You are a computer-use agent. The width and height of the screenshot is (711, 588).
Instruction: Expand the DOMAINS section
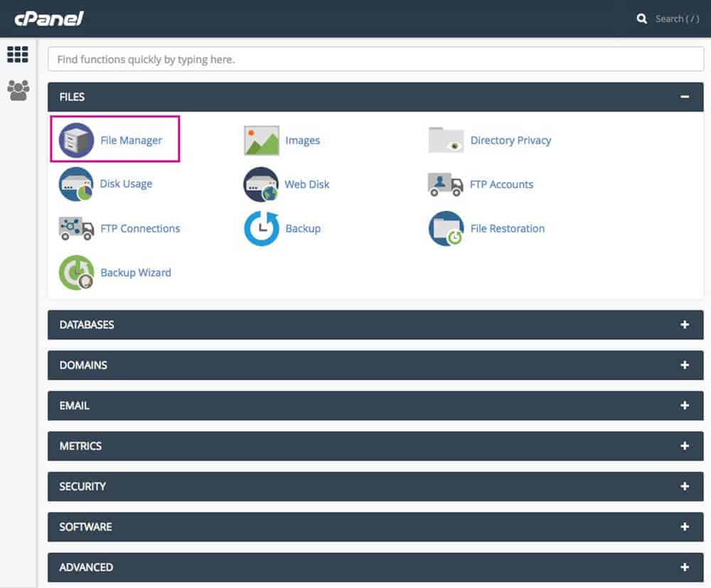click(685, 365)
